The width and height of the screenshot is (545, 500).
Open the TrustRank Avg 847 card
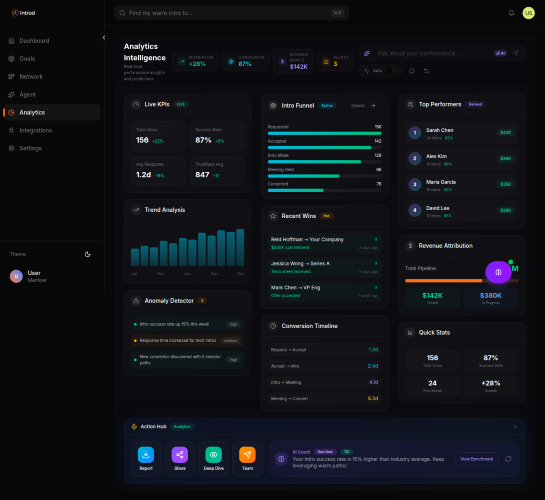click(x=217, y=171)
